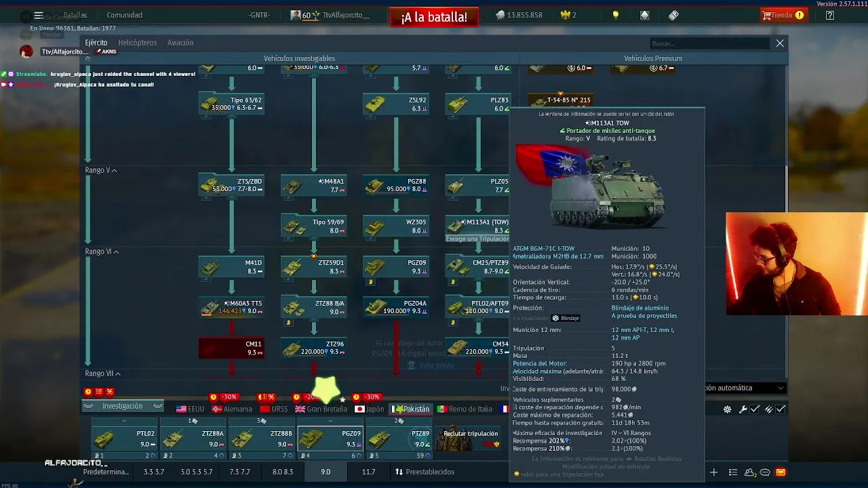
Task: Select the 9.0 lineup preset
Action: [x=325, y=472]
